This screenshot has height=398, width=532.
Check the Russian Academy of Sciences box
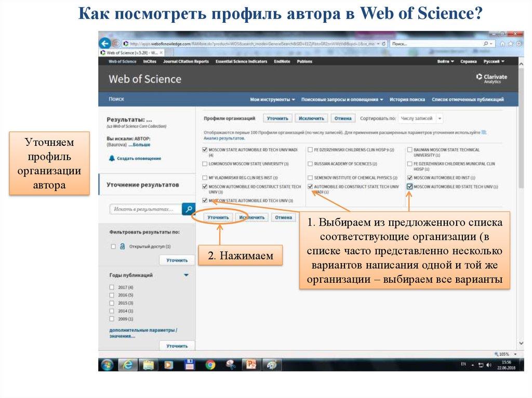coord(310,164)
